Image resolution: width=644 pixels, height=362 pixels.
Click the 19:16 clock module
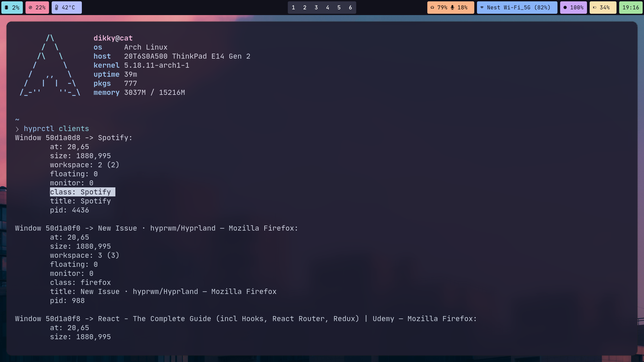(631, 7)
